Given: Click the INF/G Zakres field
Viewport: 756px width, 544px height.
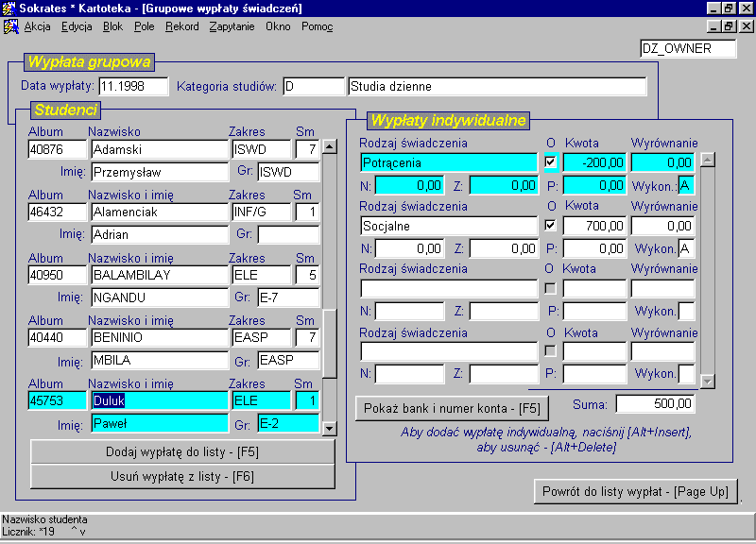Looking at the screenshot, I should [x=262, y=212].
